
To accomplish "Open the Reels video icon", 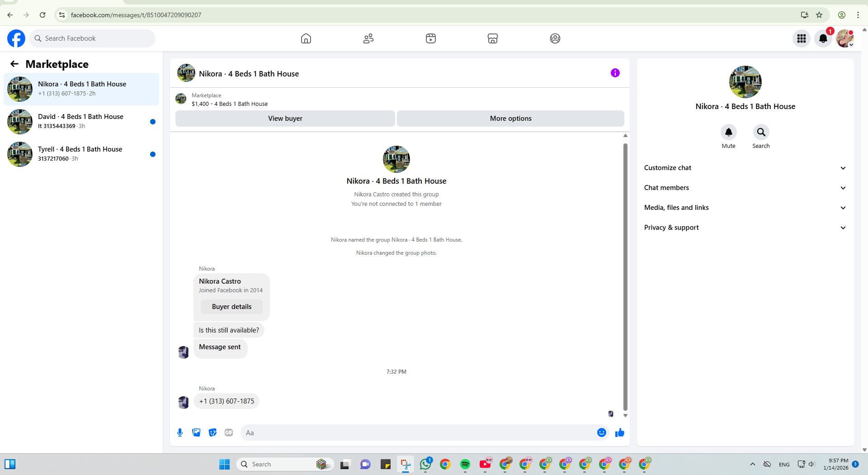I will coord(431,38).
